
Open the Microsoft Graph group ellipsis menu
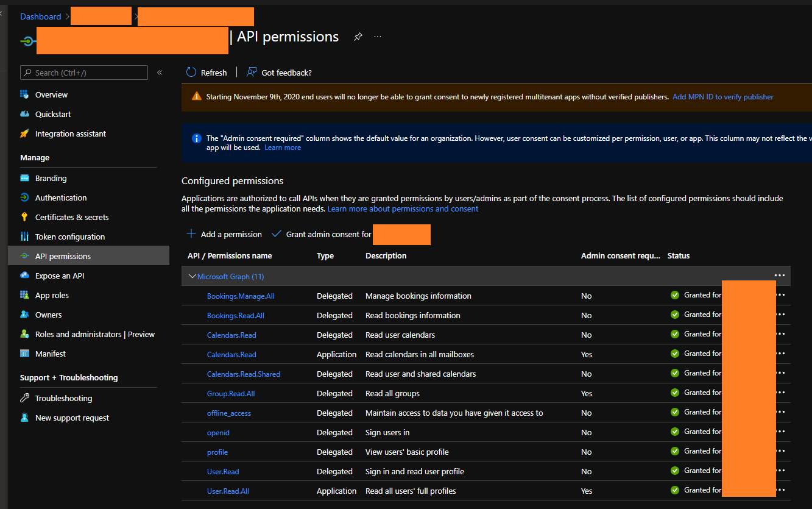pyautogui.click(x=780, y=276)
